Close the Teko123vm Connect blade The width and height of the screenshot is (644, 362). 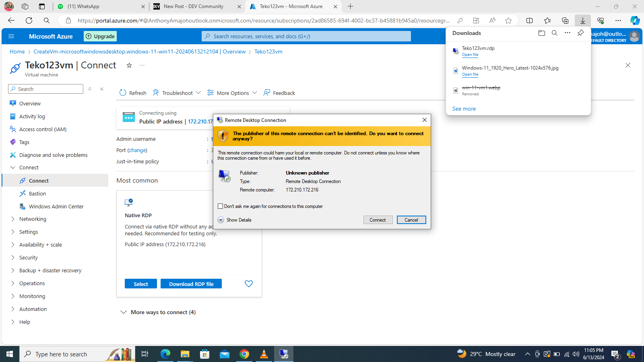tap(628, 65)
